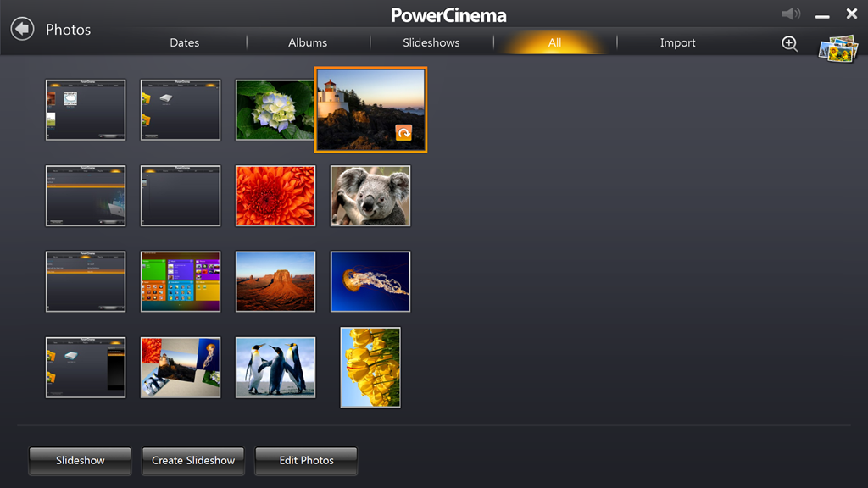This screenshot has height=488, width=868.
Task: Open the photo stack icon at top right
Action: click(837, 47)
